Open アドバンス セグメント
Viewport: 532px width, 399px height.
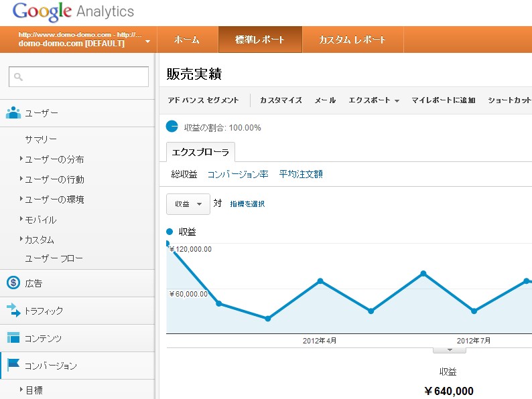[203, 100]
